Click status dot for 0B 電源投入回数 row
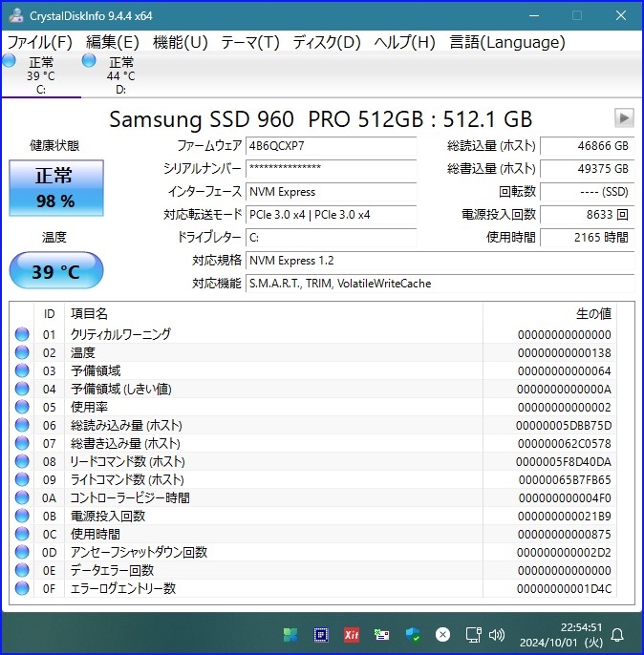 pyautogui.click(x=22, y=516)
